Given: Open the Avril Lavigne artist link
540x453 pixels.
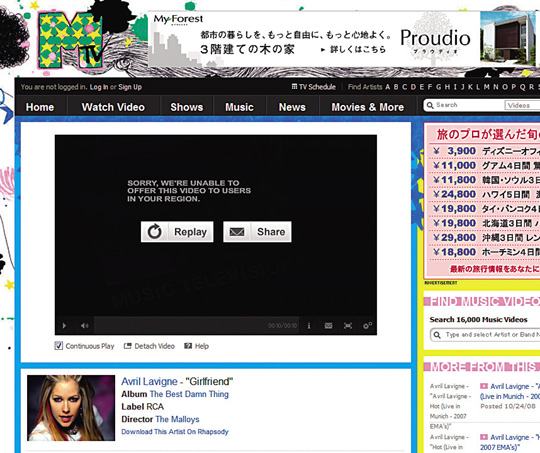Looking at the screenshot, I should [149, 381].
